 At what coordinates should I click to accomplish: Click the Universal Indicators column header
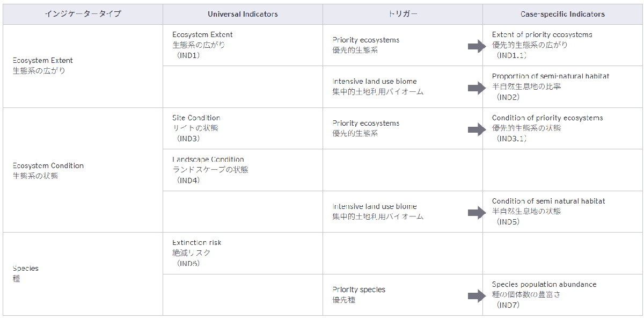point(243,14)
